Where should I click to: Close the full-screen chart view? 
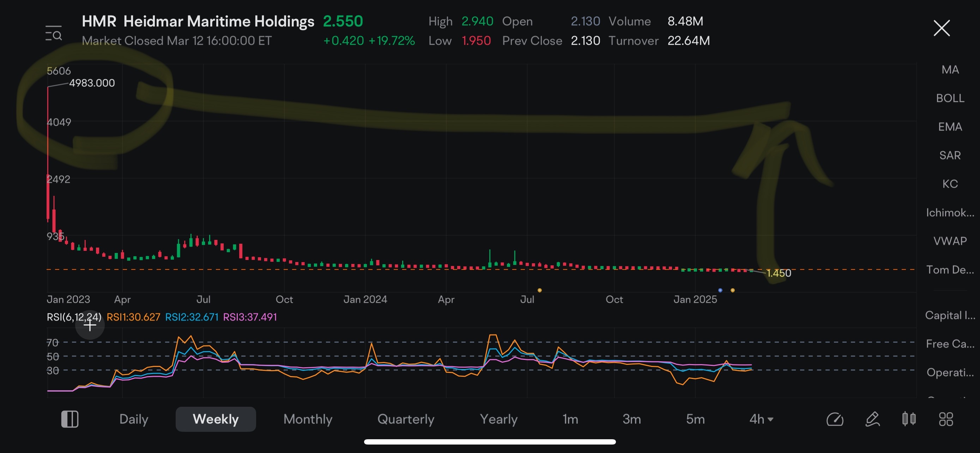tap(942, 28)
